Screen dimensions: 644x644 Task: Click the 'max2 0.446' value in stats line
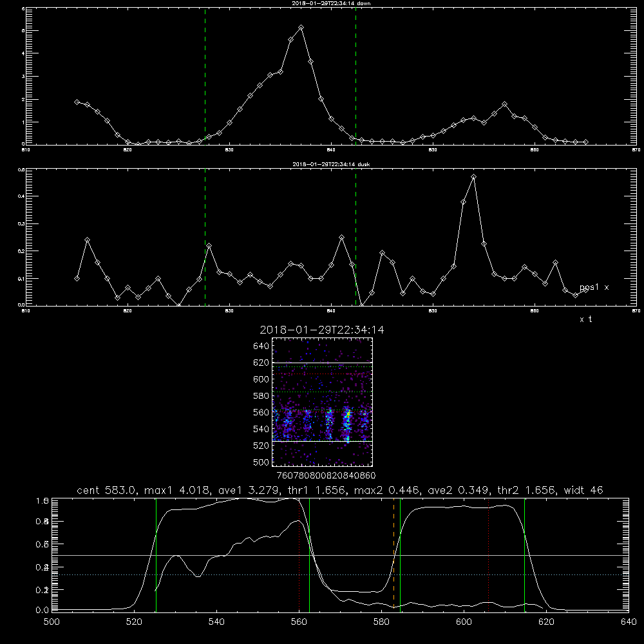tap(387, 490)
